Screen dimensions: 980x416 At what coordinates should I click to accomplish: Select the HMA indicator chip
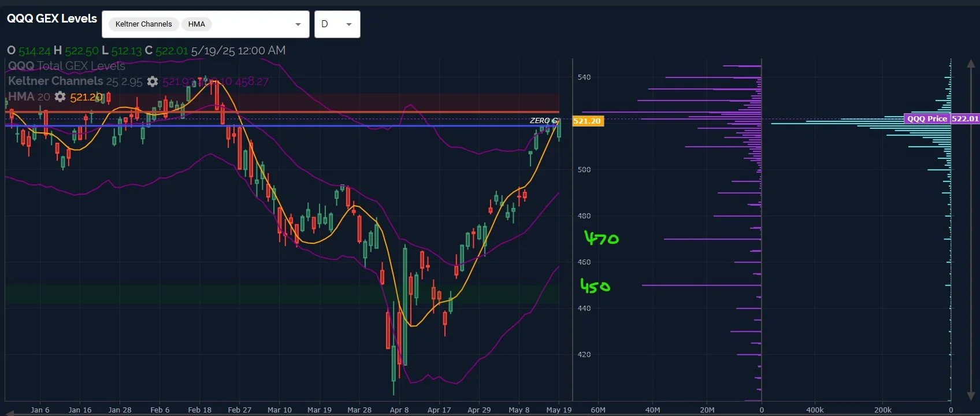click(196, 24)
